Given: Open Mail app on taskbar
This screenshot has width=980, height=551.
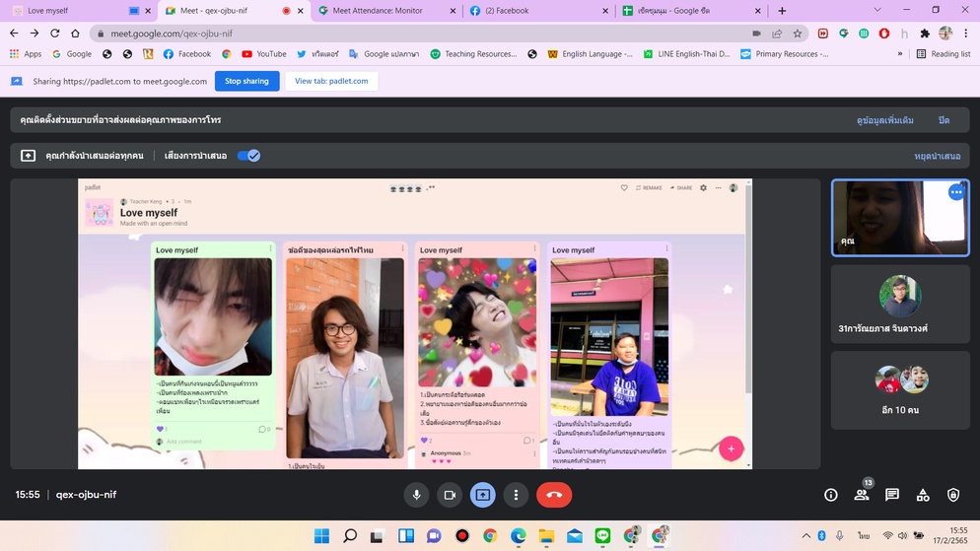Looking at the screenshot, I should 575,536.
